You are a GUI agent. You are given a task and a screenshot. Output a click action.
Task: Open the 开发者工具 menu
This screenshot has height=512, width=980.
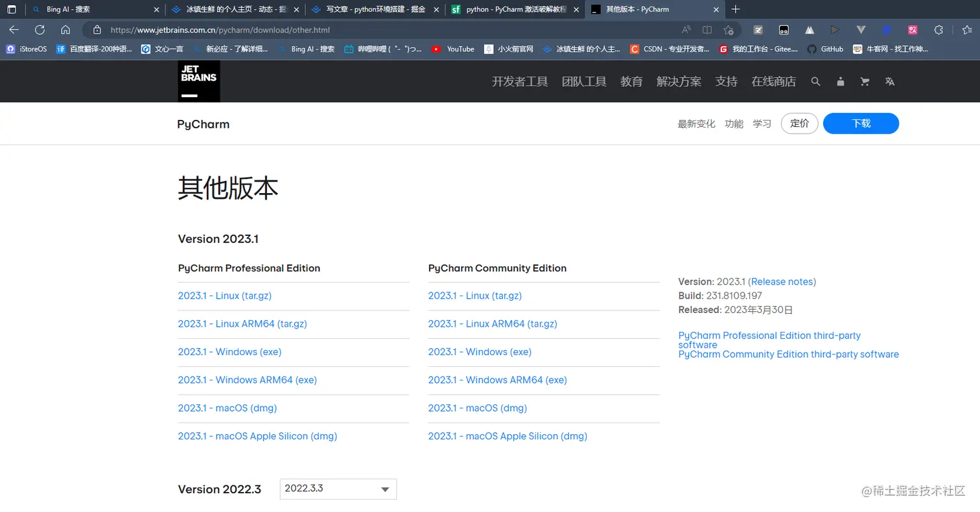click(520, 82)
